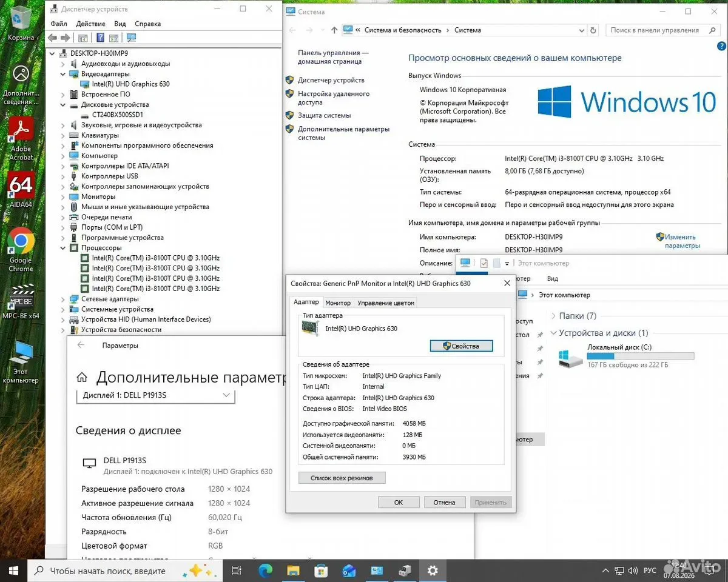
Task: Click OK in the adapter properties dialog
Action: 399,502
